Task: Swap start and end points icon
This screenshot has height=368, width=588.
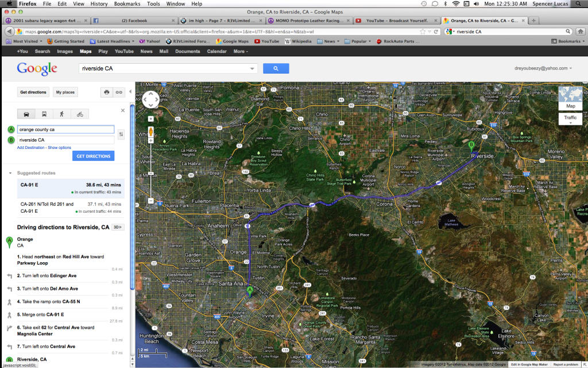Action: (x=121, y=134)
